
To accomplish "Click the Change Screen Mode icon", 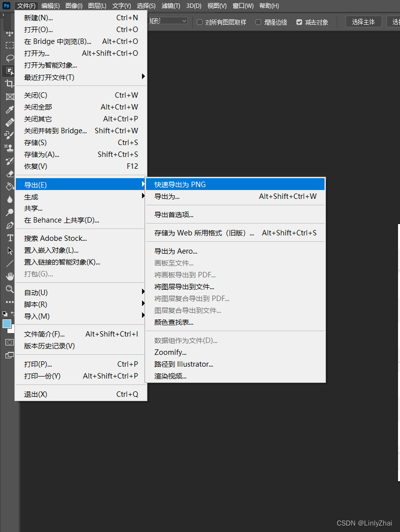I will point(9,355).
